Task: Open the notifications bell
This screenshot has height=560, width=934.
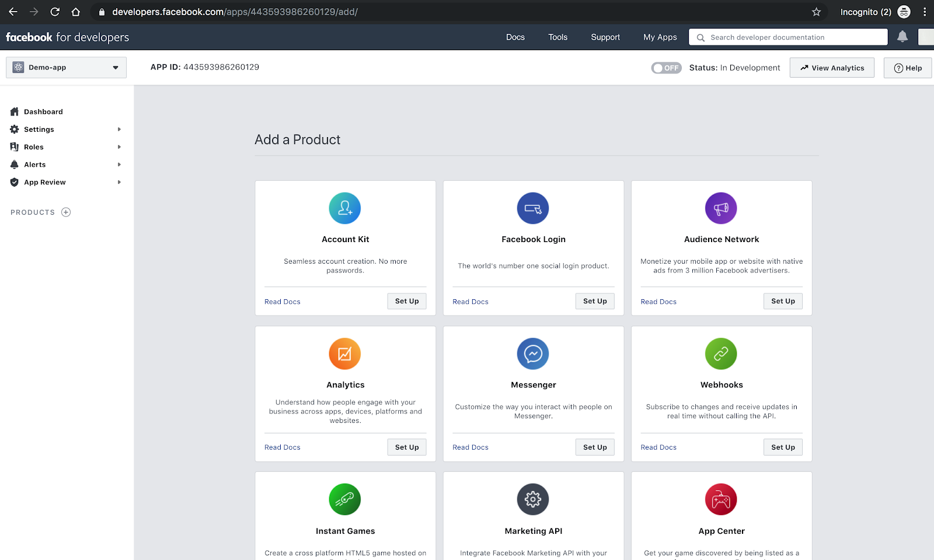Action: click(x=902, y=37)
